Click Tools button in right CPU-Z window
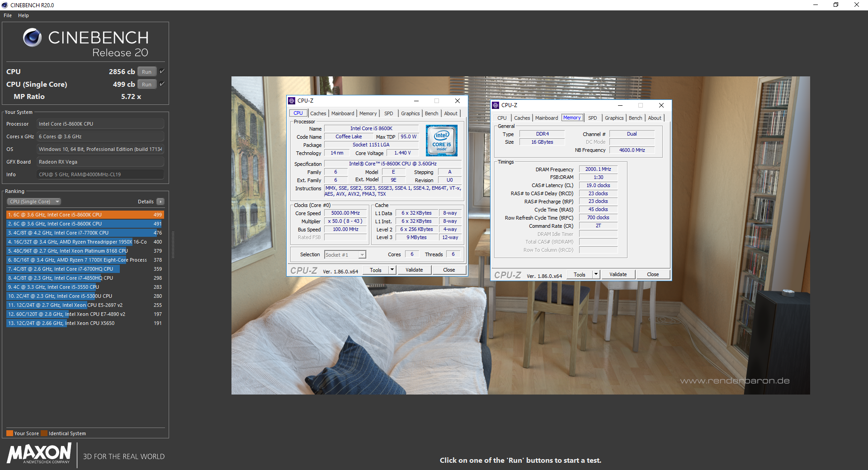This screenshot has width=868, height=470. [580, 274]
